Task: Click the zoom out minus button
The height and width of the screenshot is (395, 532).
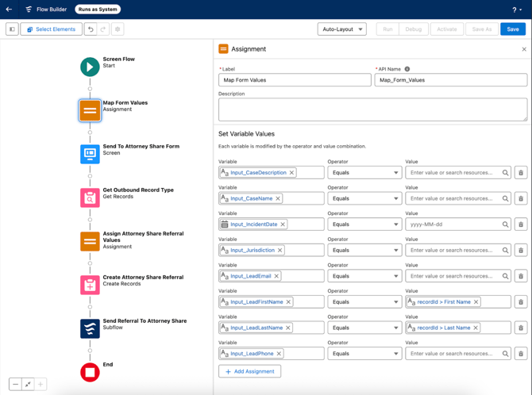Action: click(x=15, y=385)
